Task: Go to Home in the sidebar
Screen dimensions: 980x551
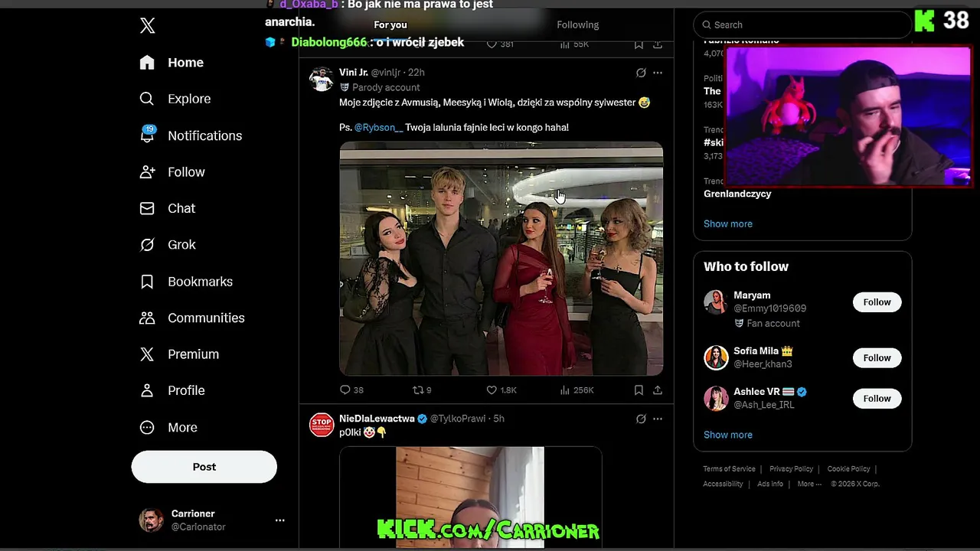Action: (171, 63)
